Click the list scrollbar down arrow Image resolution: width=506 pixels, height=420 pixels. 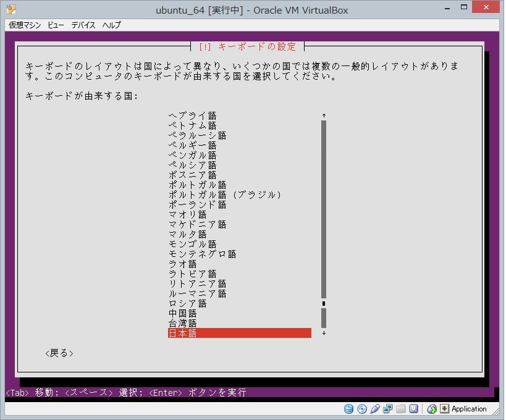tap(324, 333)
